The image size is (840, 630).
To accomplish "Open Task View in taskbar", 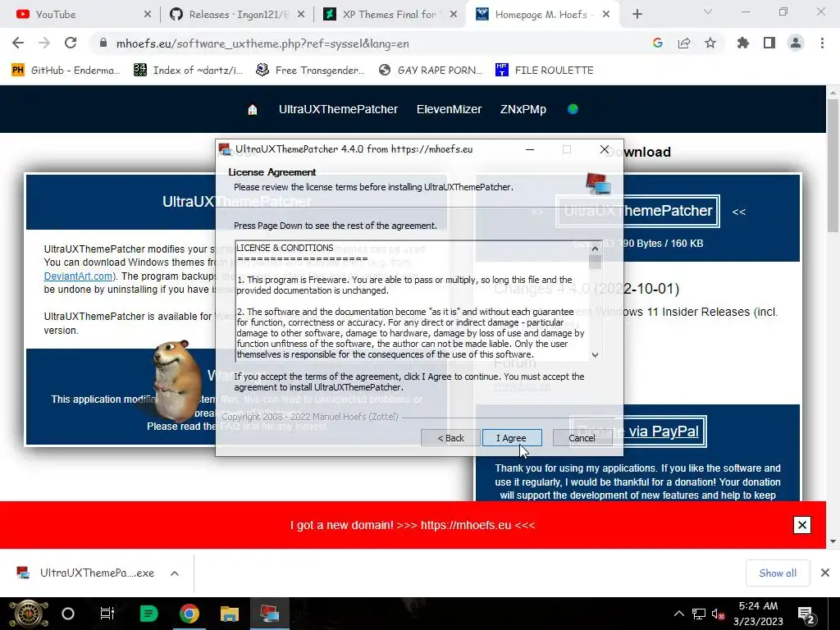I will coord(107,614).
